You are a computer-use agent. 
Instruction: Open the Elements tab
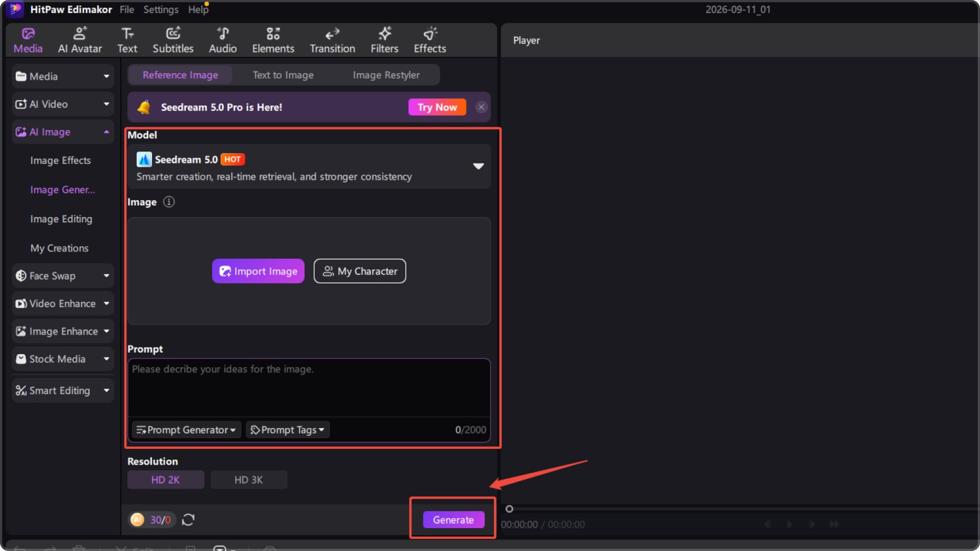click(273, 40)
